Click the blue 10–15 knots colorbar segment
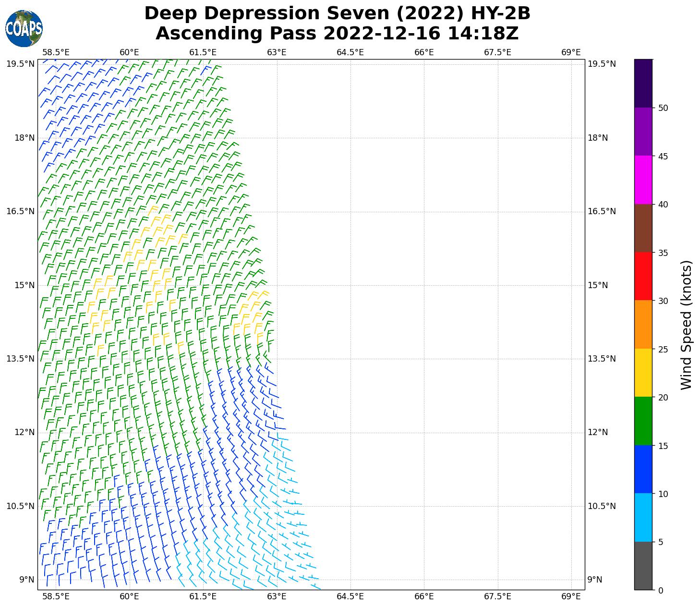 pyautogui.click(x=643, y=469)
